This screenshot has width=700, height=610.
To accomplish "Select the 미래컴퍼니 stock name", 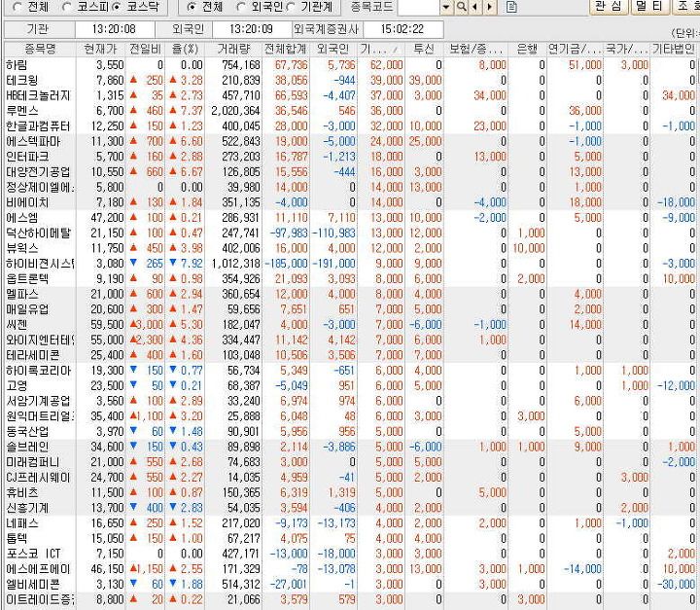I will 33,462.
